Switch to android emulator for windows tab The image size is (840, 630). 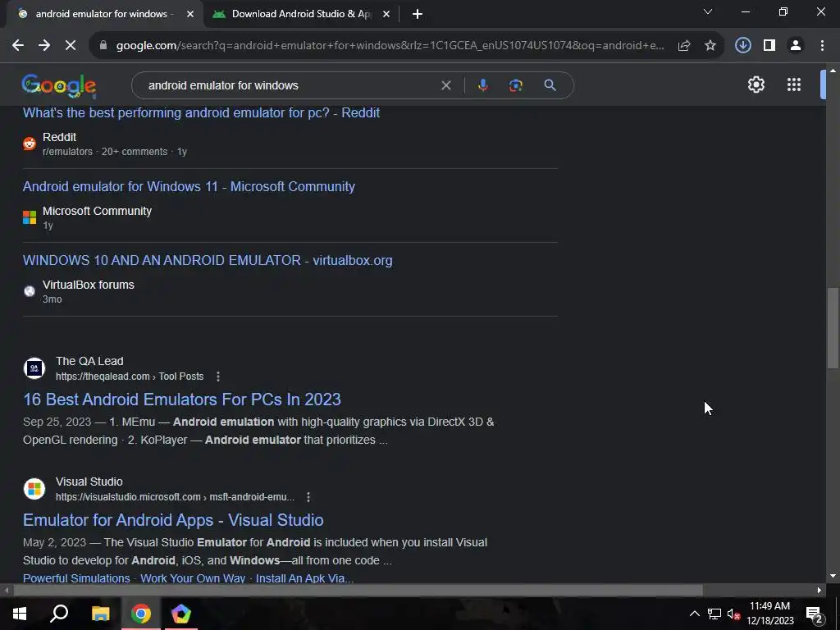click(105, 15)
